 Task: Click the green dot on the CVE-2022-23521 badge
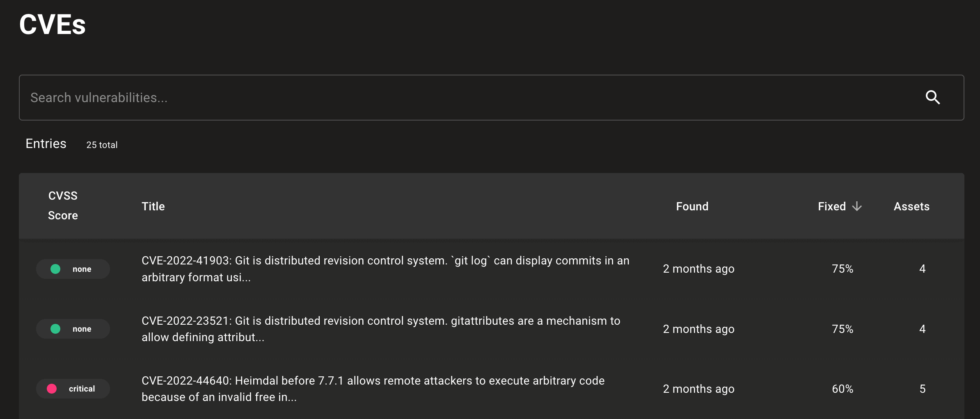56,328
